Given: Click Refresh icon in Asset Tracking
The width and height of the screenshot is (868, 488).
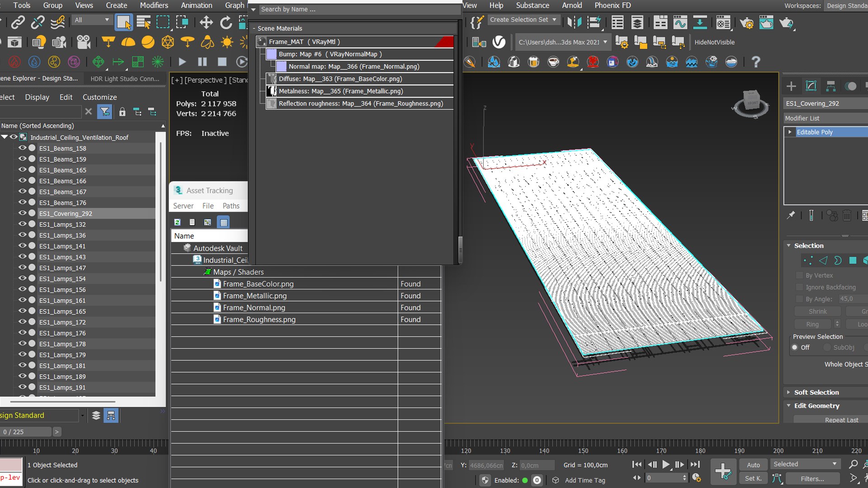Looking at the screenshot, I should [177, 222].
